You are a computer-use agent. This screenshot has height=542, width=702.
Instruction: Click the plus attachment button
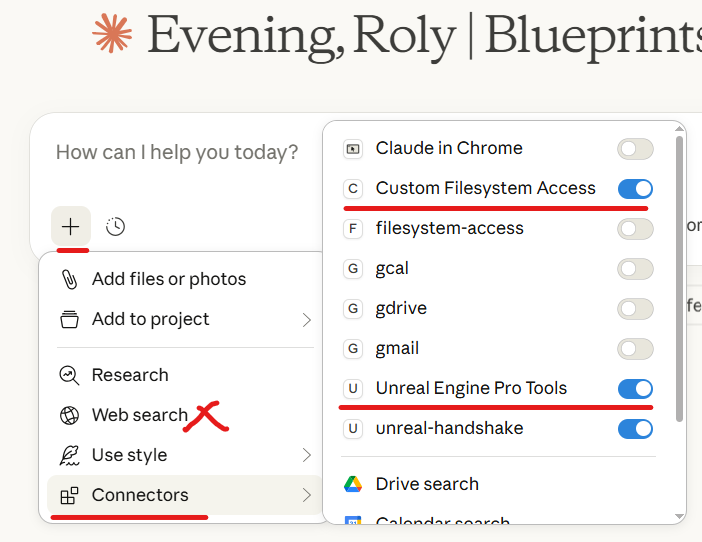click(x=70, y=227)
